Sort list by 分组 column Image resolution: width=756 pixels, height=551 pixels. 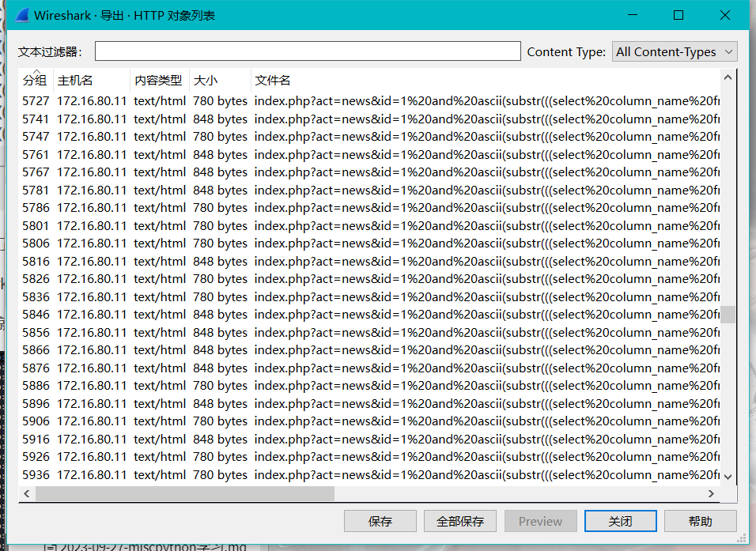coord(35,79)
